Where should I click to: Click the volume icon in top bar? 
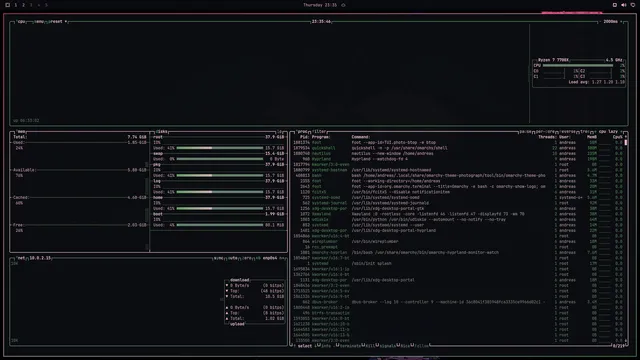(624, 5)
